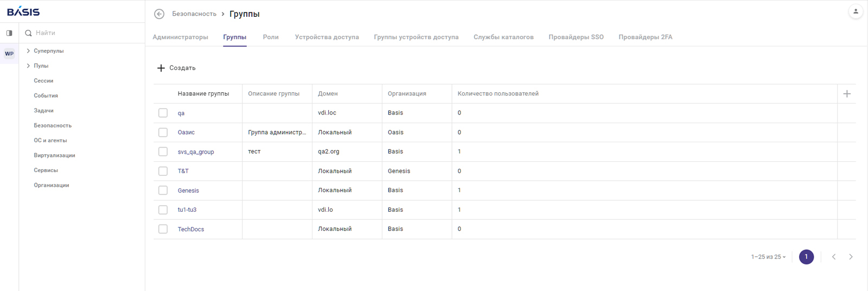
Task: Select checkbox for qa group
Action: tap(163, 113)
